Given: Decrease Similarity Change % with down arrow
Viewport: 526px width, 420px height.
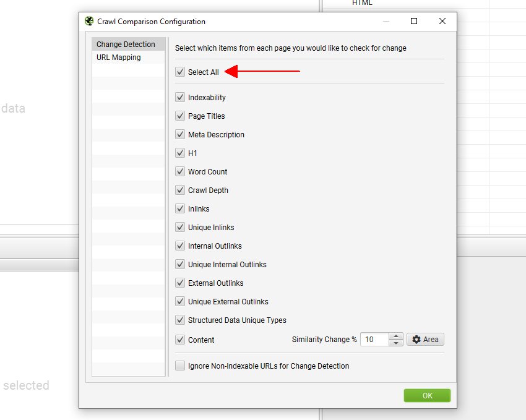Looking at the screenshot, I should pos(396,343).
